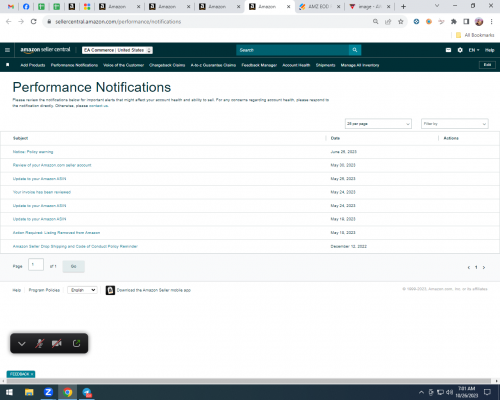Bookmark this page with the star icon
The height and width of the screenshot is (400, 500).
pos(401,22)
